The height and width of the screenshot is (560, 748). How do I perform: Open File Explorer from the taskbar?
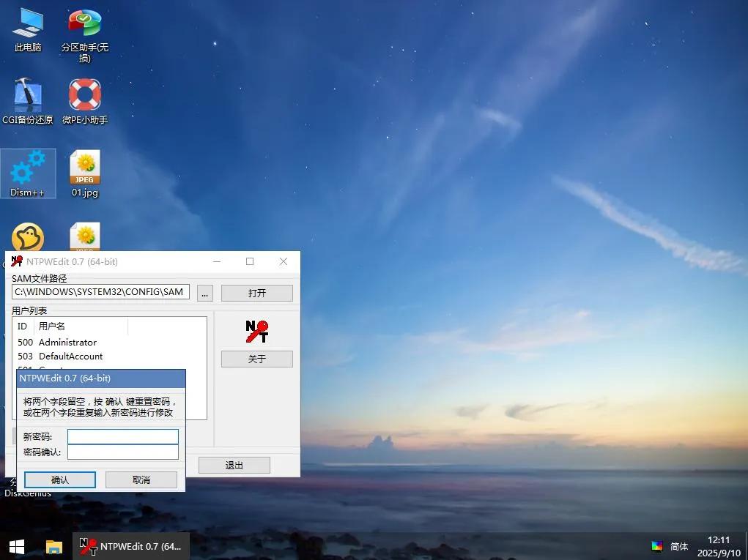tap(54, 547)
